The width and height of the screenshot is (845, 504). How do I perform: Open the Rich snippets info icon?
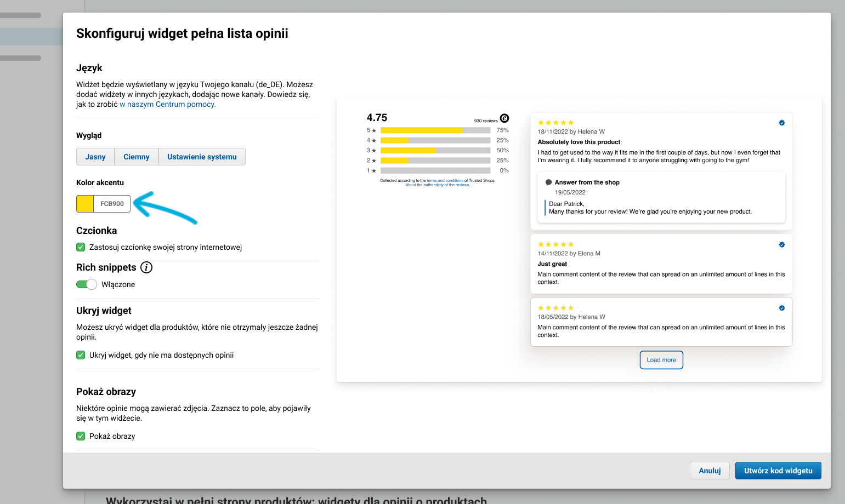pyautogui.click(x=146, y=267)
